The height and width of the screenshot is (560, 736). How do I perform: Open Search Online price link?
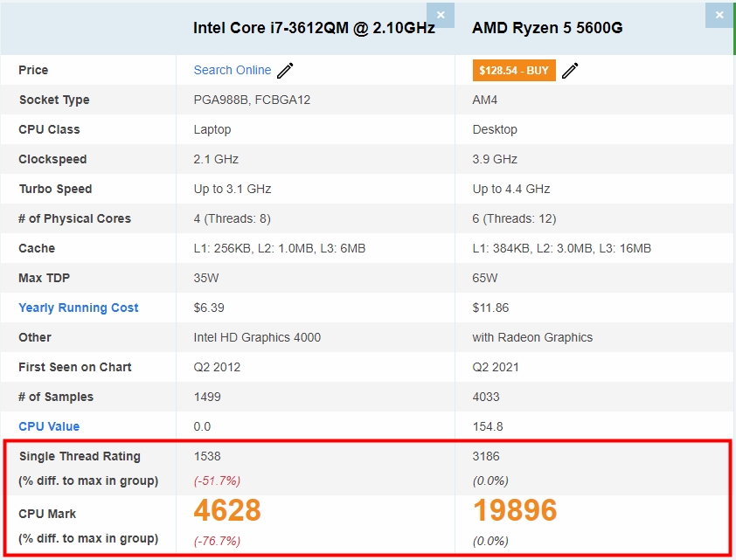pos(233,70)
